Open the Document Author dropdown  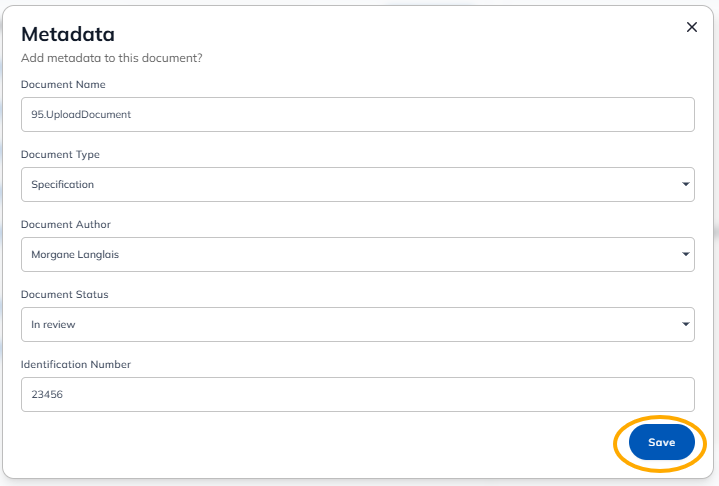pos(357,254)
